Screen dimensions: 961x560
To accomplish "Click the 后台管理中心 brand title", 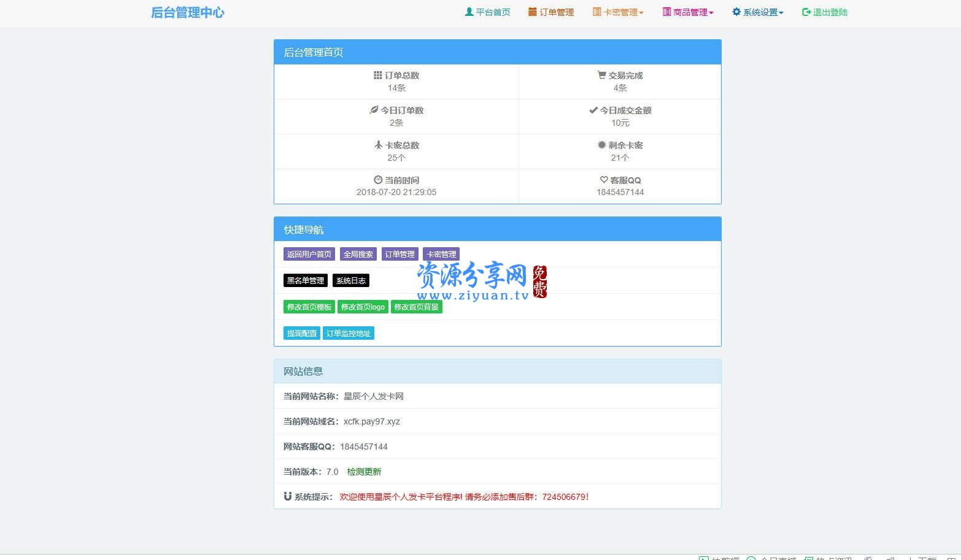I will [188, 13].
